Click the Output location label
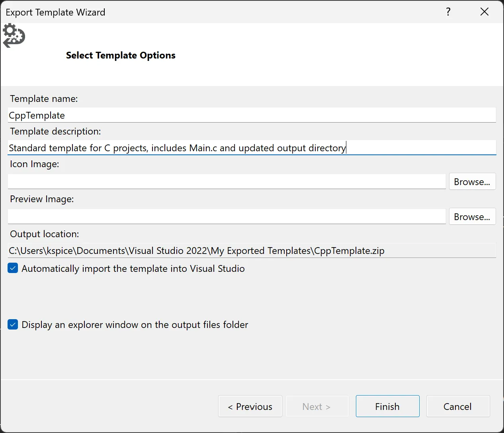The image size is (504, 433). click(x=45, y=234)
